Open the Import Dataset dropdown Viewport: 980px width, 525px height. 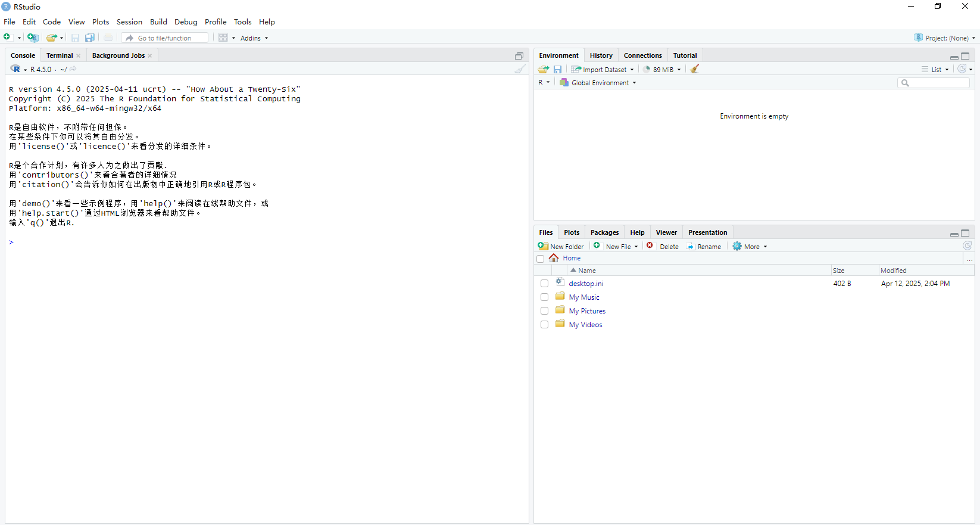(603, 69)
